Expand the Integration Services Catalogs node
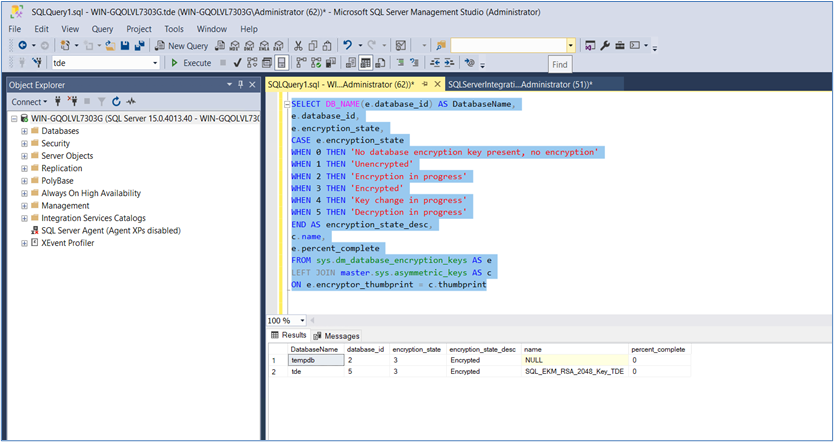834x442 pixels. [x=23, y=218]
